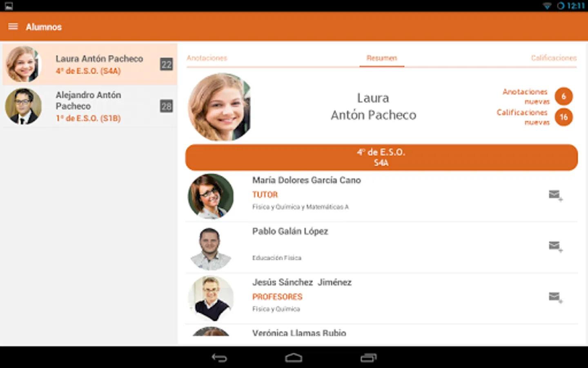
Task: Send message to María Dolores García Cano
Action: tap(556, 196)
